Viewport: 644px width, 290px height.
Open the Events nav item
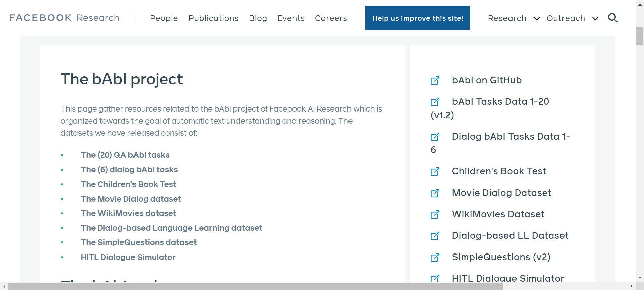click(x=291, y=18)
